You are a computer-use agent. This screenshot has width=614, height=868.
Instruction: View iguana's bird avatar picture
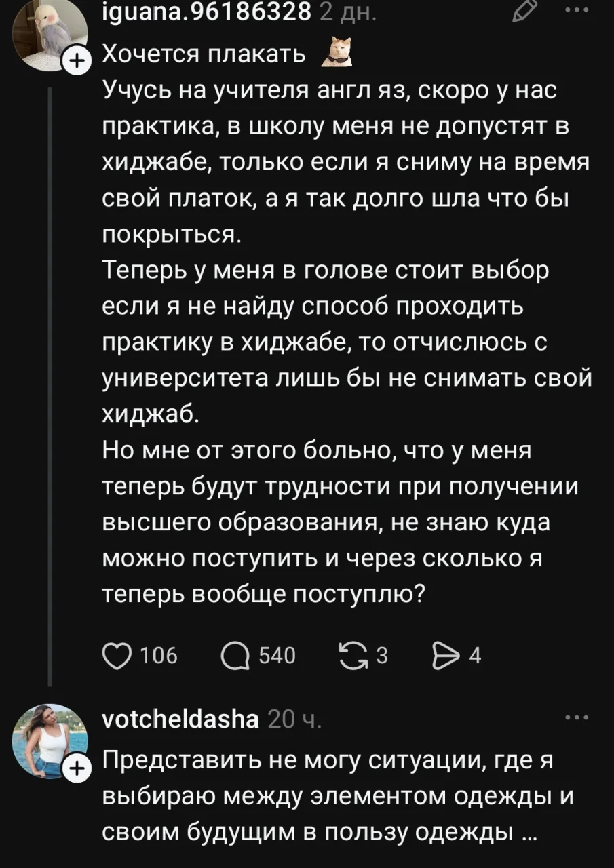pyautogui.click(x=52, y=34)
